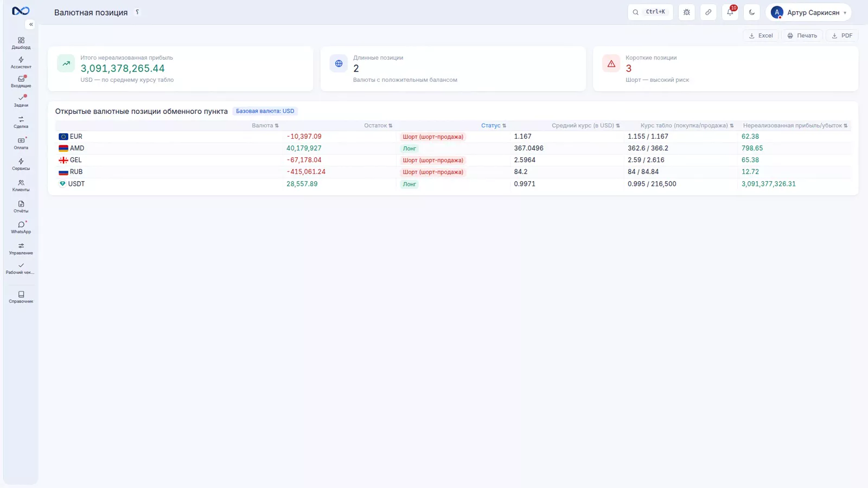This screenshot has height=488, width=868.
Task: Open the Дашборд sidebar item
Action: click(x=21, y=43)
